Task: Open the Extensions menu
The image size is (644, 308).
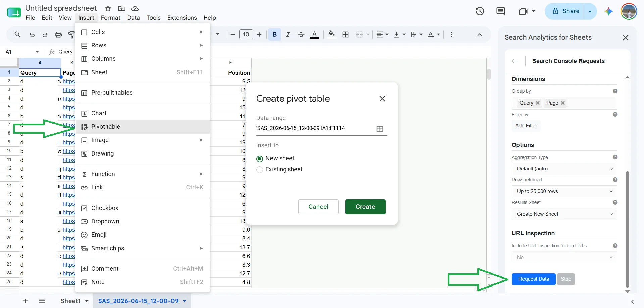Action: [182, 18]
